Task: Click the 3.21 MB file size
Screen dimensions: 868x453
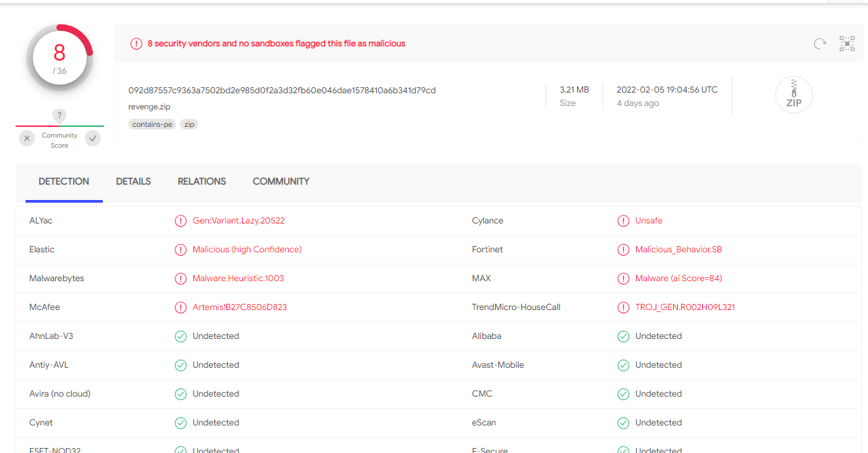Action: point(574,90)
